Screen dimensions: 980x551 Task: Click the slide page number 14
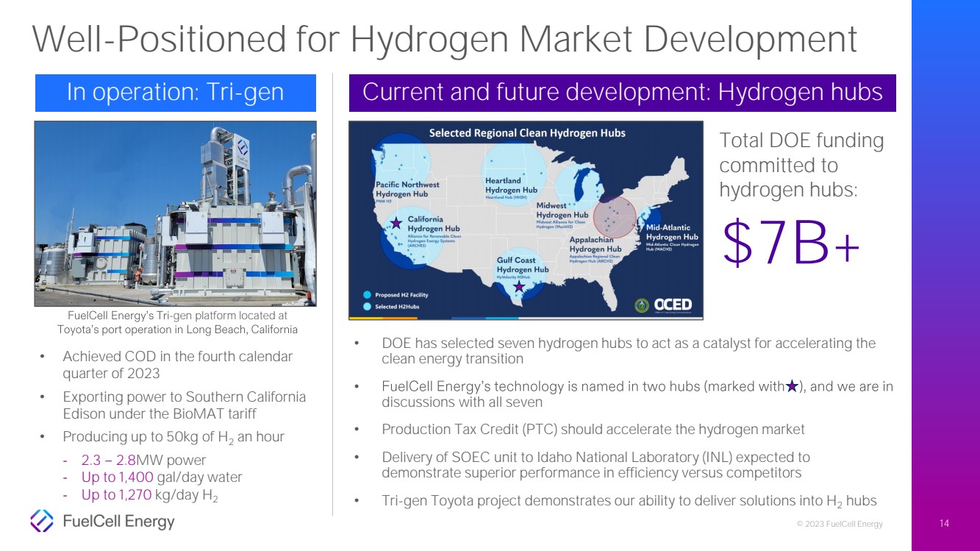pyautogui.click(x=945, y=524)
